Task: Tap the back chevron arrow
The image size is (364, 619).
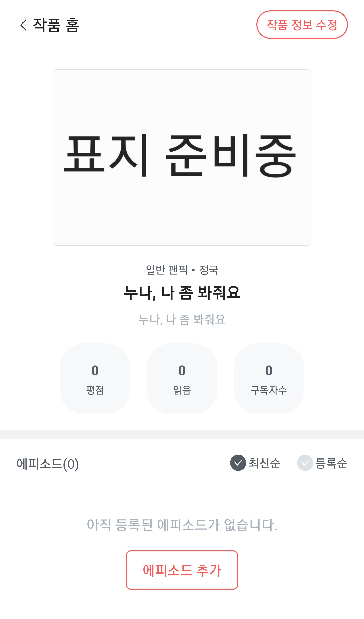Action: click(24, 25)
